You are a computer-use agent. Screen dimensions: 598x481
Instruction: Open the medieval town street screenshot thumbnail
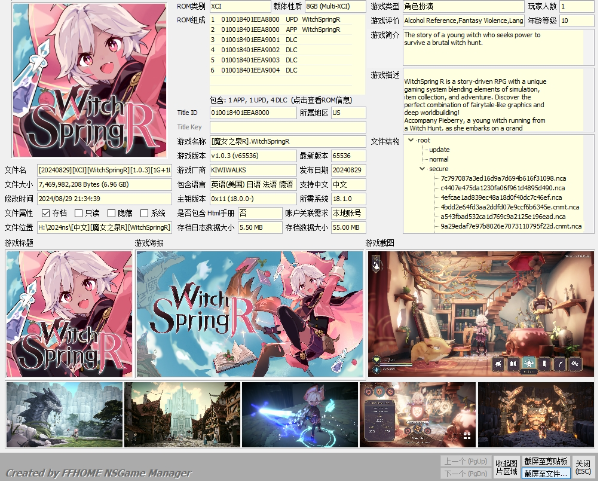pos(182,415)
